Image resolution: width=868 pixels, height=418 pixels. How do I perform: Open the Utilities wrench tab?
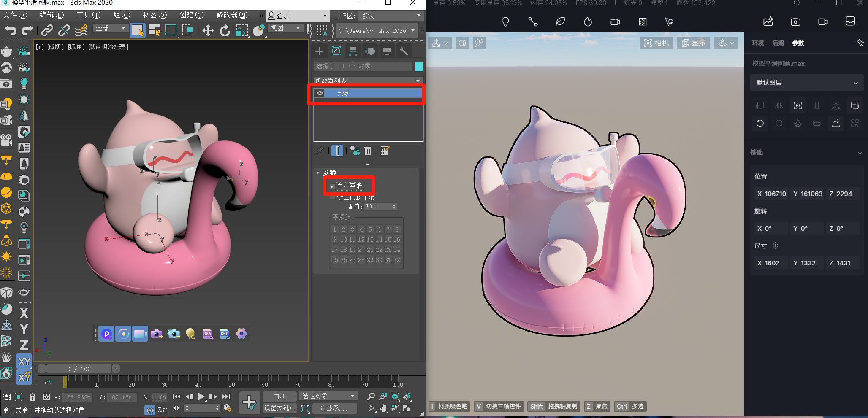tap(404, 51)
